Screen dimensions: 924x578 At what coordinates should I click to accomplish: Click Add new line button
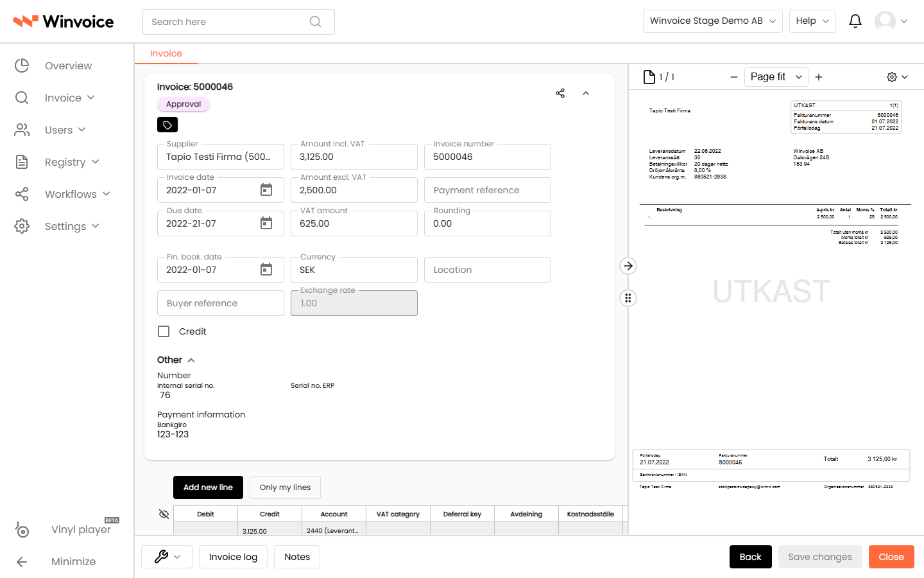[x=208, y=487]
